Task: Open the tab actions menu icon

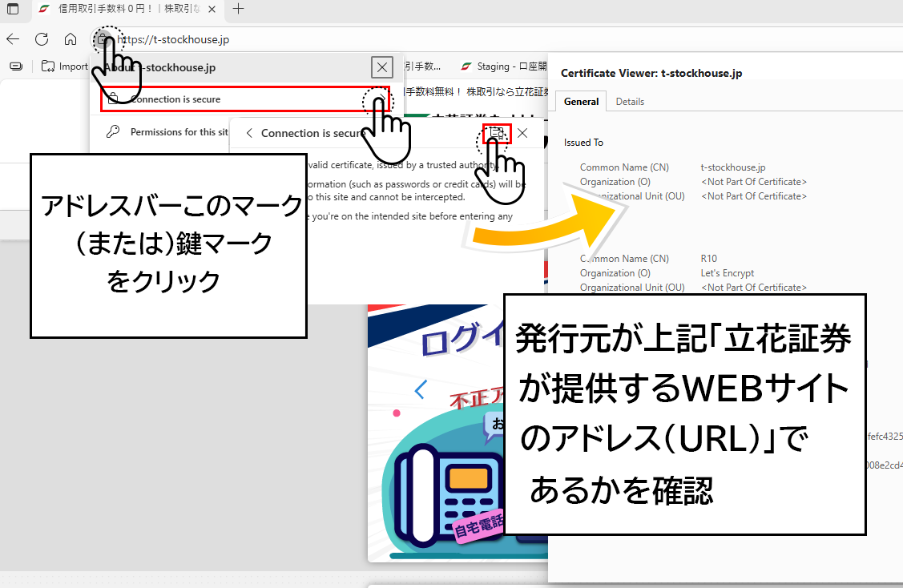Action: [13, 9]
